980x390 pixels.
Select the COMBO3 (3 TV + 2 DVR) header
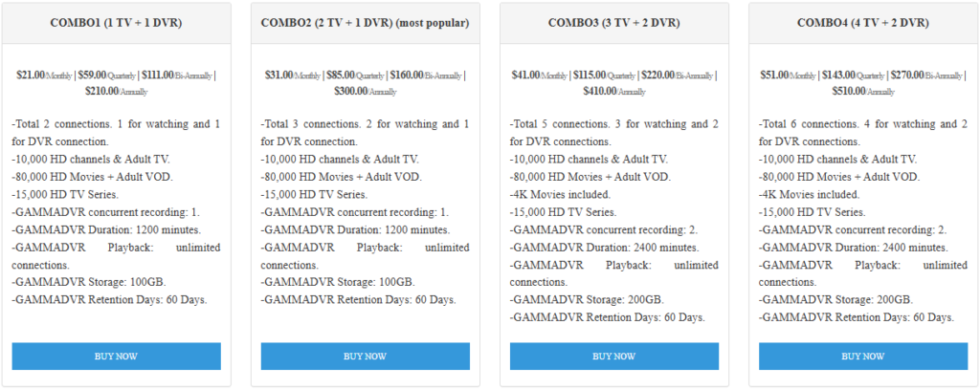pyautogui.click(x=613, y=22)
